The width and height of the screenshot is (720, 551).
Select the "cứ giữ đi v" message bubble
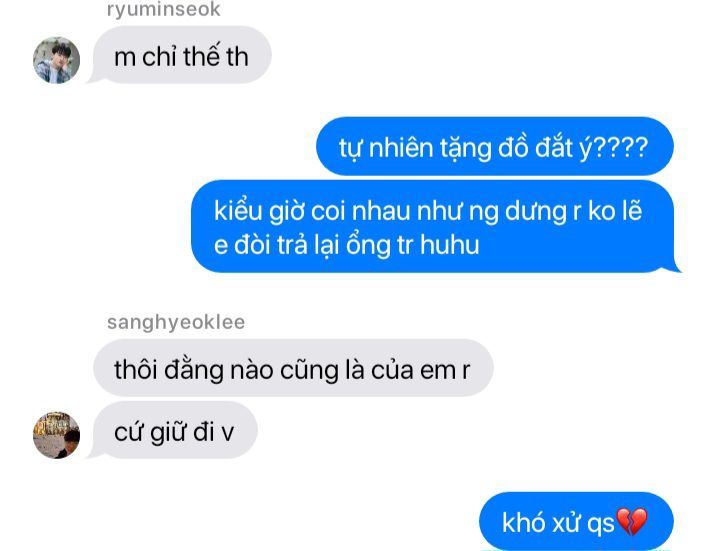[175, 430]
